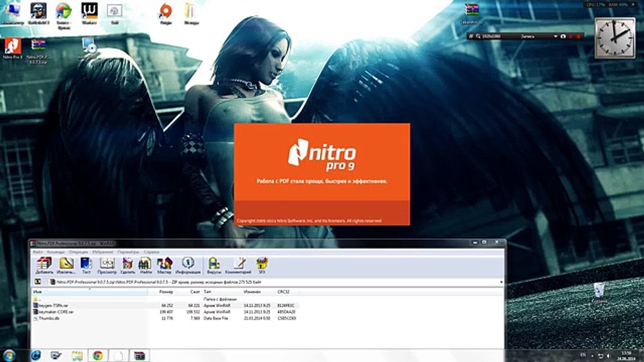
Task: Expand the WinRAR address bar dropdown
Action: (501, 282)
